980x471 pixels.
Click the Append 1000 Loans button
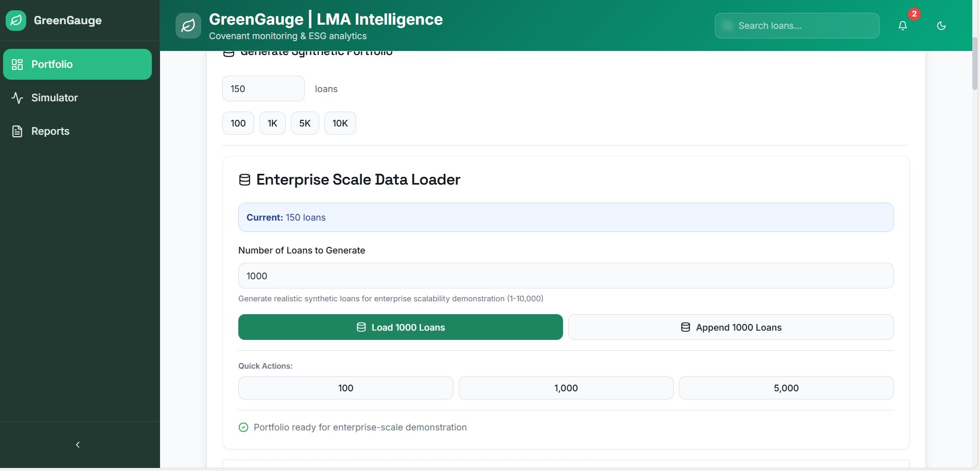(731, 327)
